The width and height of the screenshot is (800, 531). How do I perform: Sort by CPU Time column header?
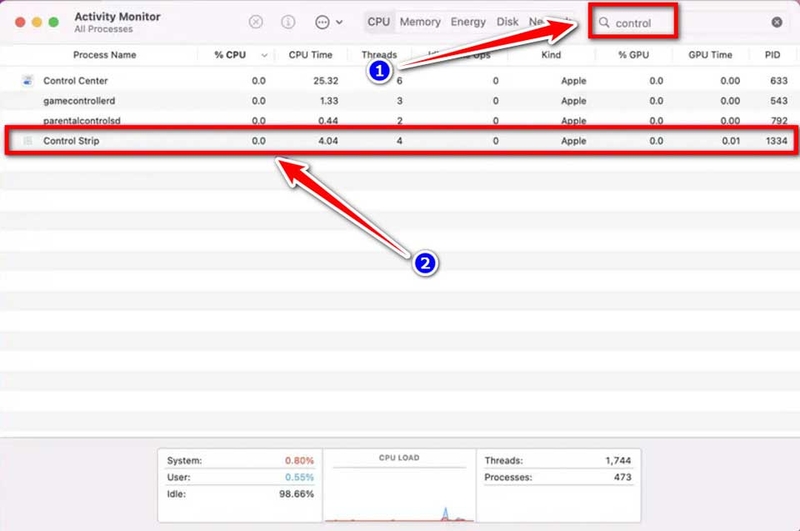click(311, 55)
